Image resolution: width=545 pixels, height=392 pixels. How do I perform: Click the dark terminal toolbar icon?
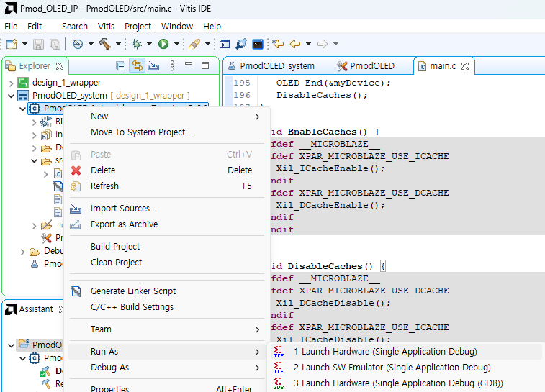click(x=258, y=44)
